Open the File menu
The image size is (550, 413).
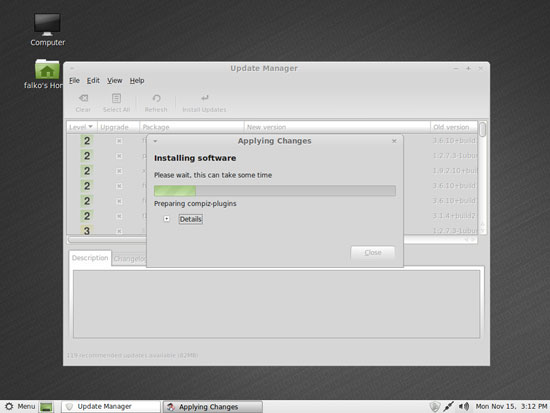coord(74,80)
